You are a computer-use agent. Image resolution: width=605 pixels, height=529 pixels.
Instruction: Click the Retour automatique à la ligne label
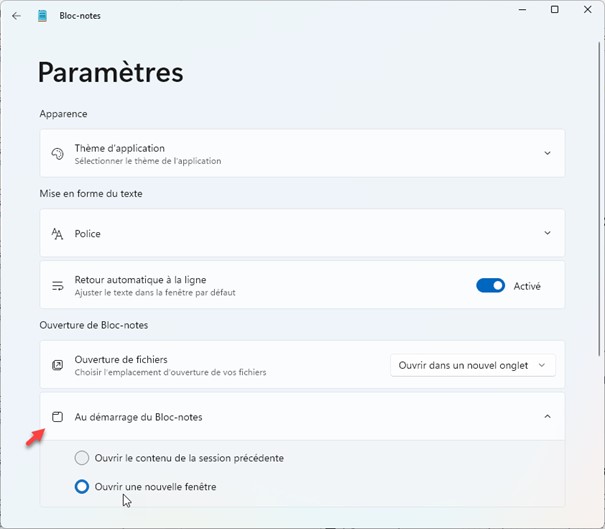140,280
